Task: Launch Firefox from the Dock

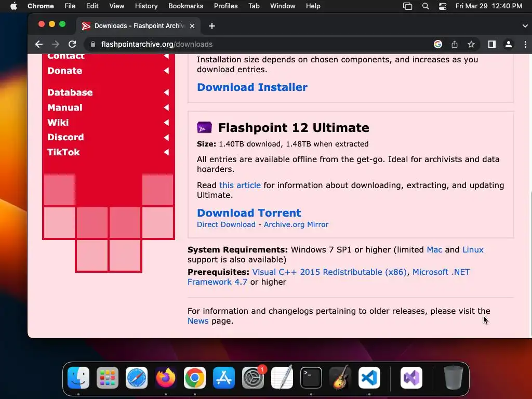Action: [x=166, y=378]
